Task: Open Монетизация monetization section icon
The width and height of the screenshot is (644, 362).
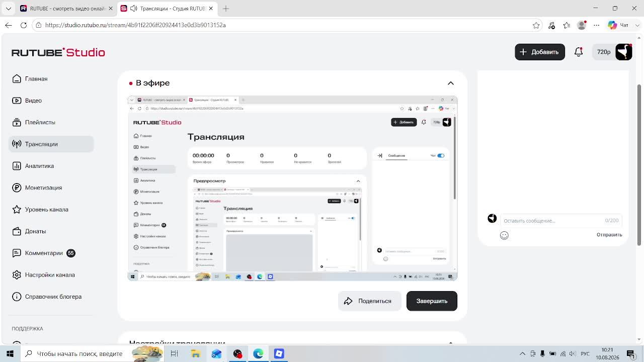Action: (x=17, y=188)
